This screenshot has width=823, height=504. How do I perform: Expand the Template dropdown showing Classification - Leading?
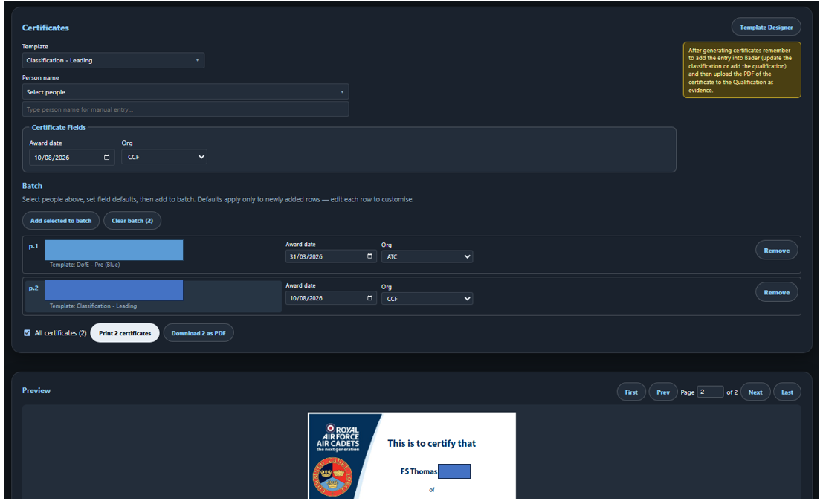(113, 60)
